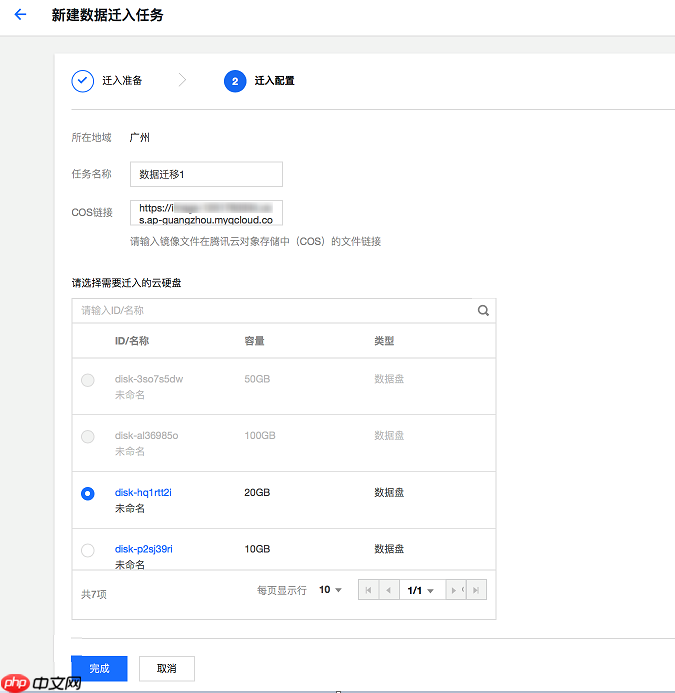
Task: Click the 100GB capacity cell
Action: click(260, 435)
